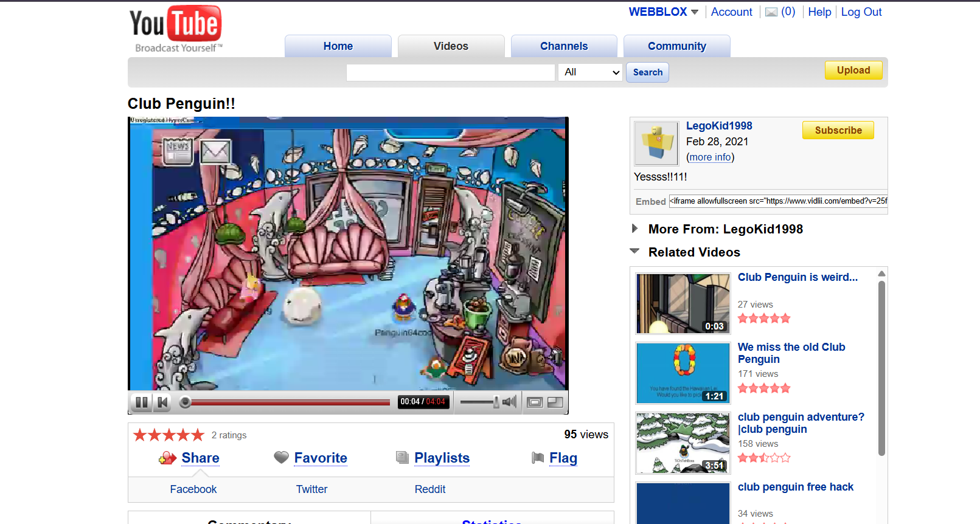Click the Favorite heart icon
The height and width of the screenshot is (524, 980).
pos(281,457)
